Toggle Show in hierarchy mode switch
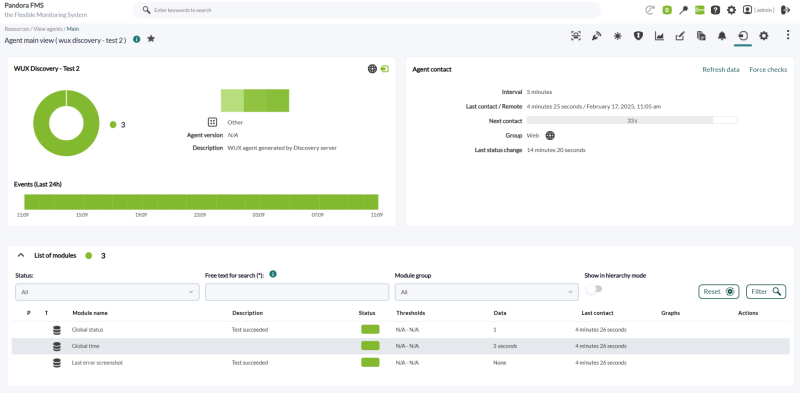800x393 pixels. pyautogui.click(x=594, y=289)
